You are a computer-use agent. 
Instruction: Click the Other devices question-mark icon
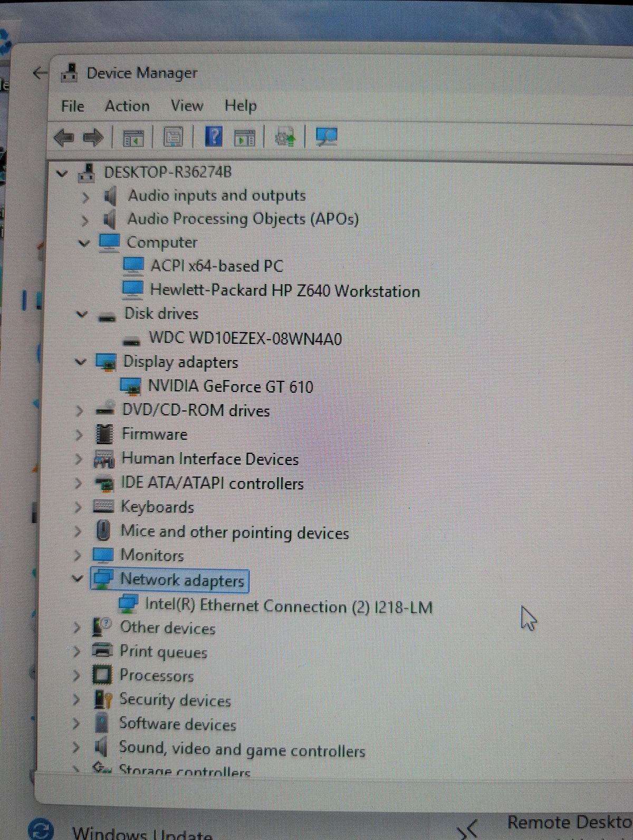(101, 627)
